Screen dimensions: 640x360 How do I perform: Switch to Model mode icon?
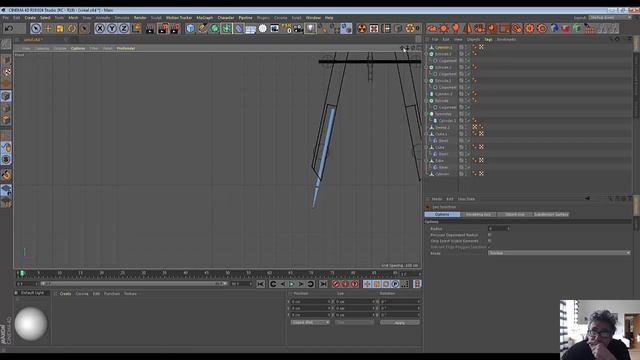[x=6, y=60]
